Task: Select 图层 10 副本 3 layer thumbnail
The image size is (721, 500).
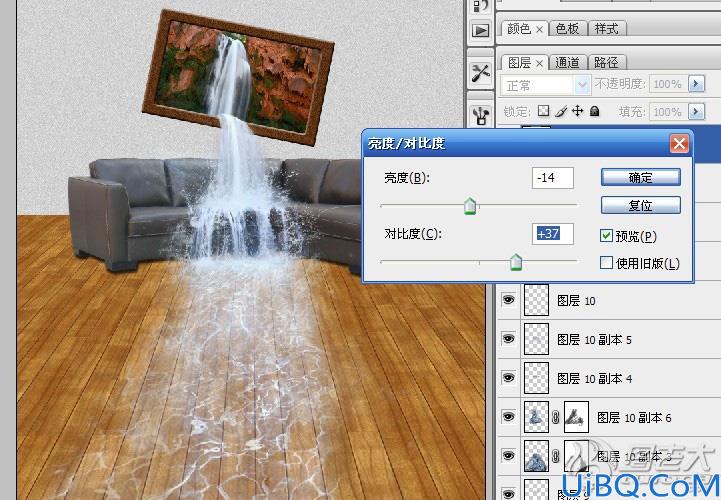Action: pos(537,455)
